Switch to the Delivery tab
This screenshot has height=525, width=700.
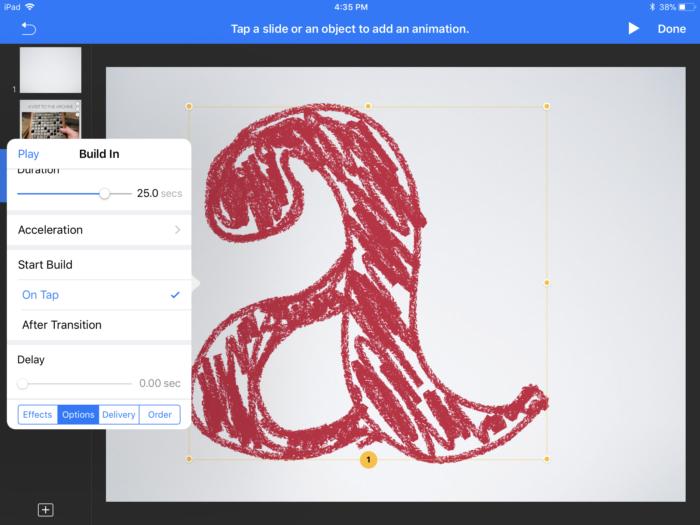pyautogui.click(x=119, y=415)
